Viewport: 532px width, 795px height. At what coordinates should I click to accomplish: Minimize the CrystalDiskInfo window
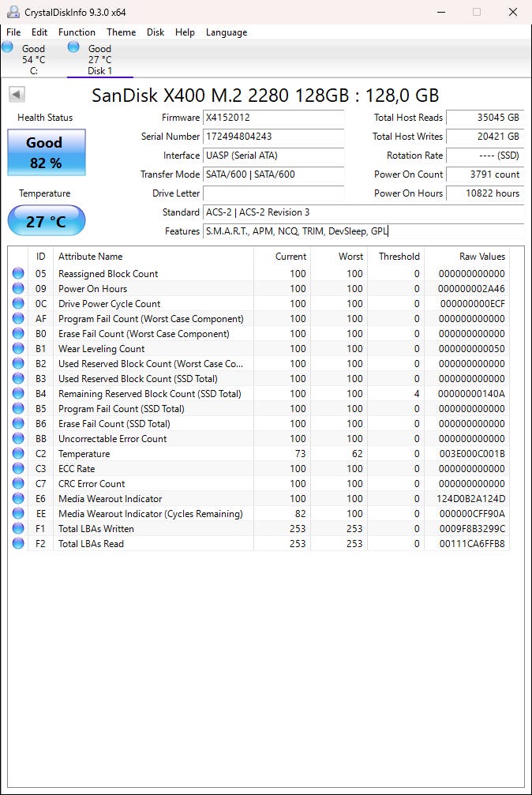[441, 12]
